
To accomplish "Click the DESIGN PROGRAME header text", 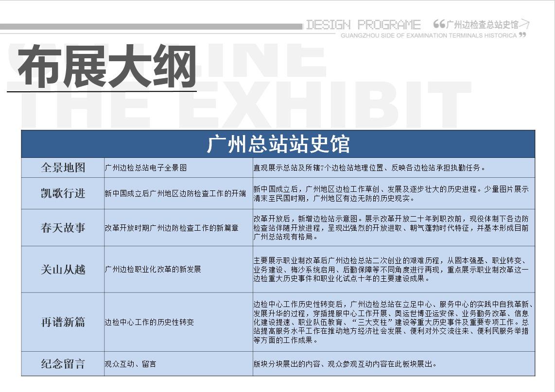I will coord(363,25).
